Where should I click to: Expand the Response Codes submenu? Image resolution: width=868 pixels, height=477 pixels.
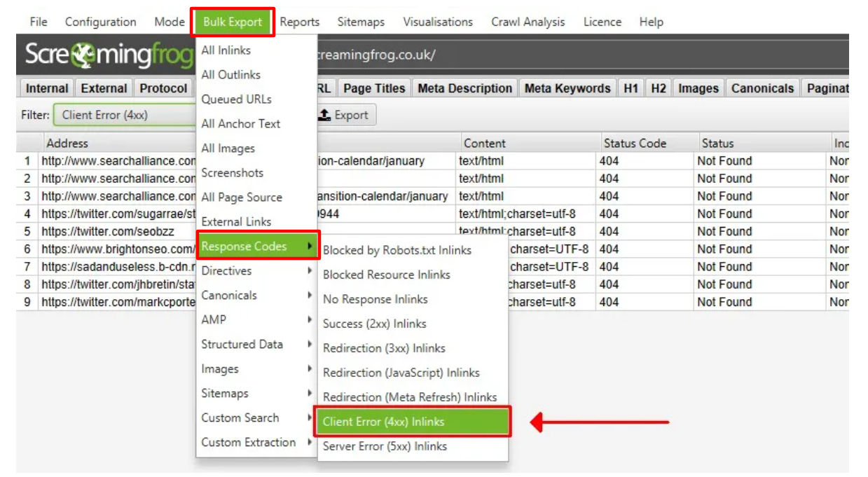[258, 247]
